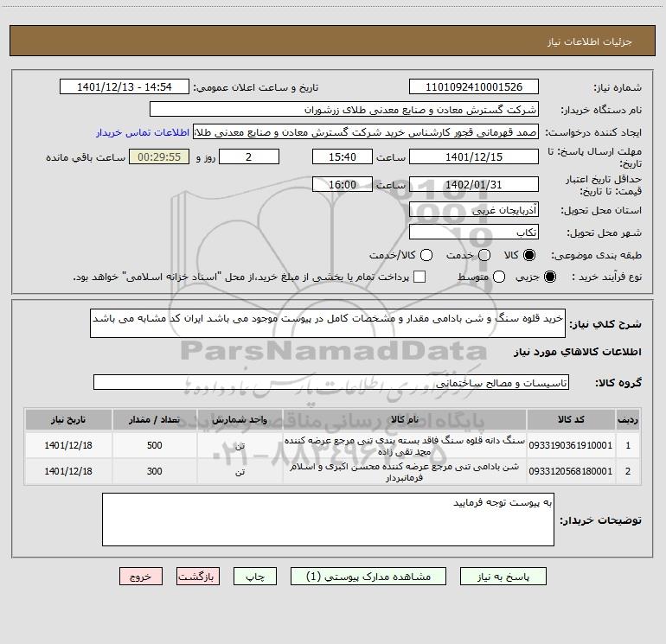
Task: Select the جزیی purchase type radio
Action: (x=549, y=277)
